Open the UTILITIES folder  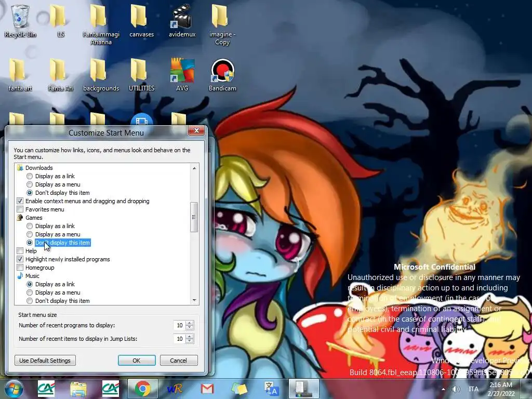click(141, 75)
